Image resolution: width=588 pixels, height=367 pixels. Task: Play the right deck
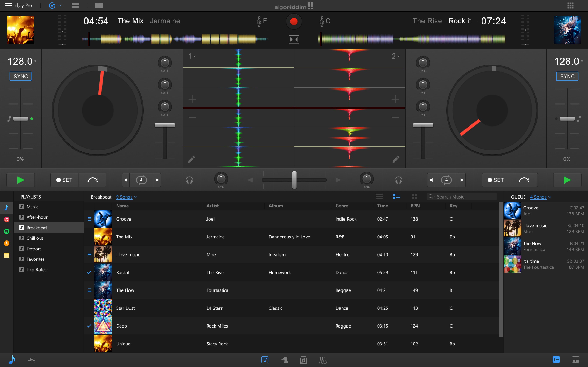click(x=567, y=180)
